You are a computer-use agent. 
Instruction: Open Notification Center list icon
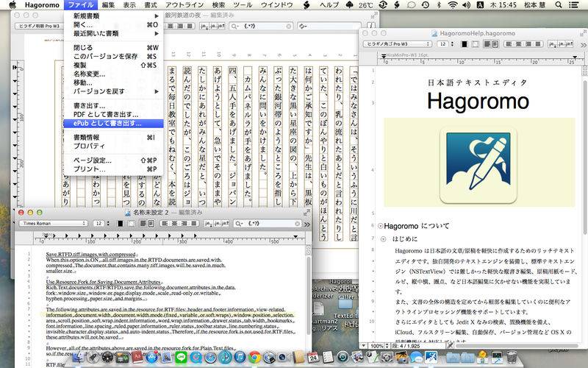click(573, 5)
